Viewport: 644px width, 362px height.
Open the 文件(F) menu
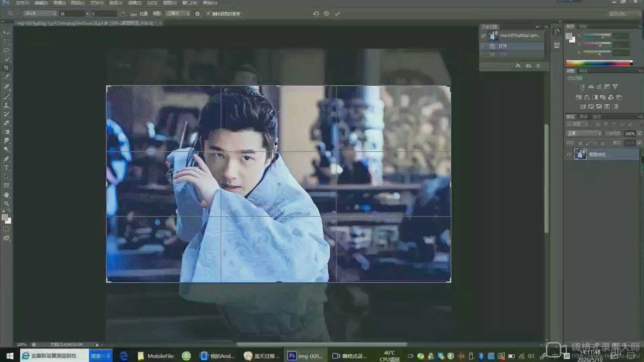coord(22,3)
